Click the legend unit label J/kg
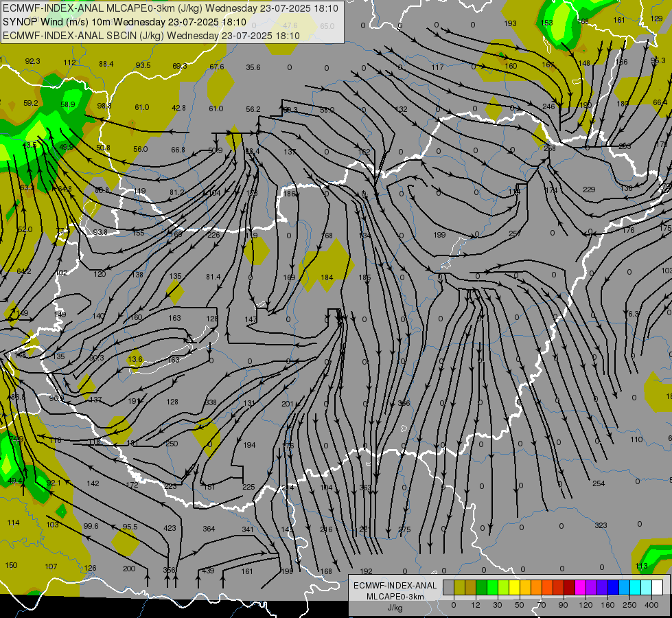672x618 pixels. [395, 608]
